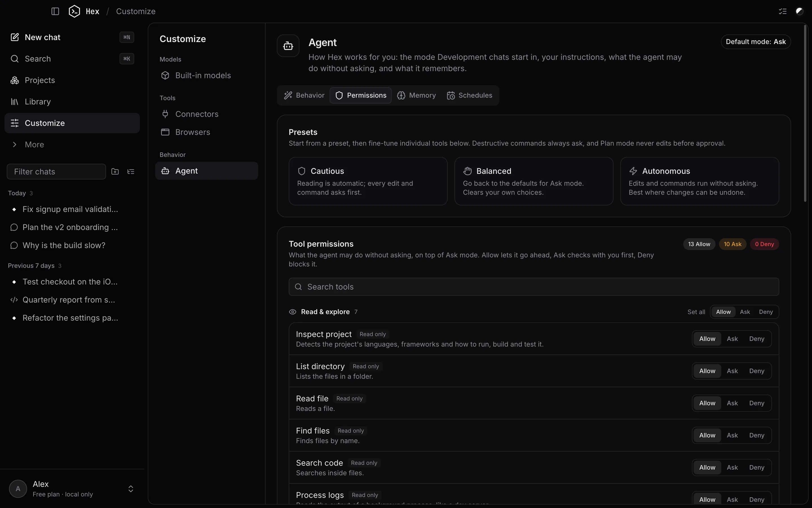This screenshot has height=508, width=812.
Task: Set all Read & explore tools to Deny
Action: 766,312
